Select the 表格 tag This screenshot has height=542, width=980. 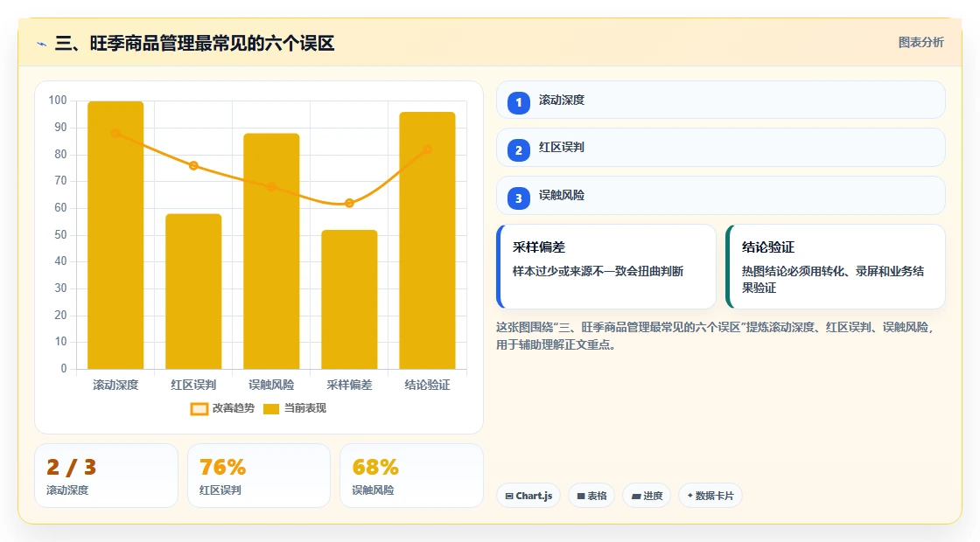[591, 496]
